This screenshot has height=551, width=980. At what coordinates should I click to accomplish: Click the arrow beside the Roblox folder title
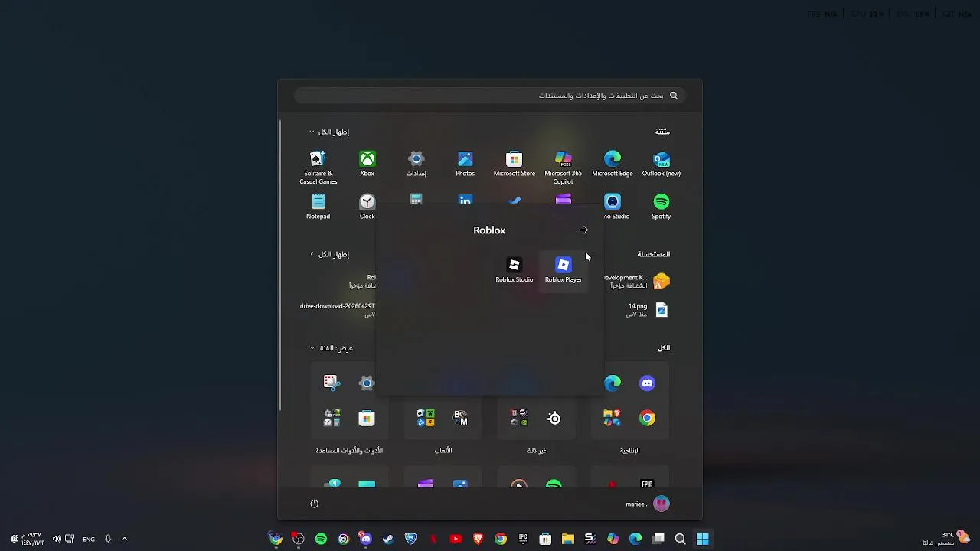(584, 230)
